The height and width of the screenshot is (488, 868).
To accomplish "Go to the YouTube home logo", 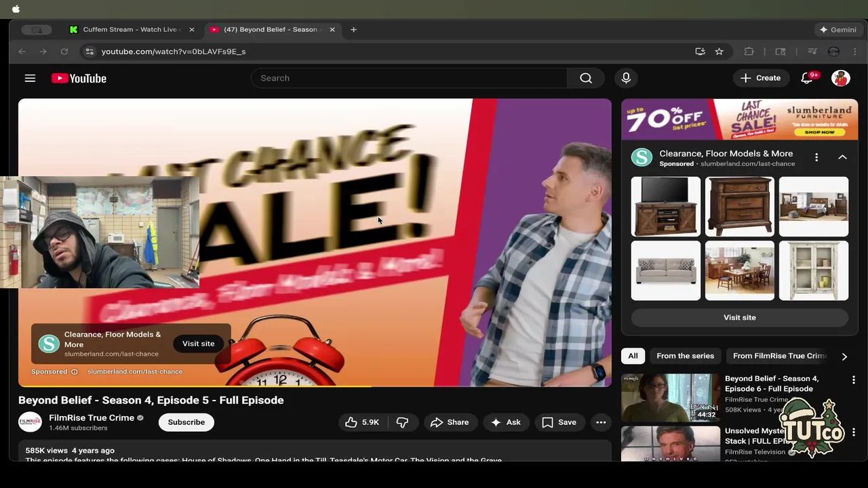I will (x=79, y=79).
